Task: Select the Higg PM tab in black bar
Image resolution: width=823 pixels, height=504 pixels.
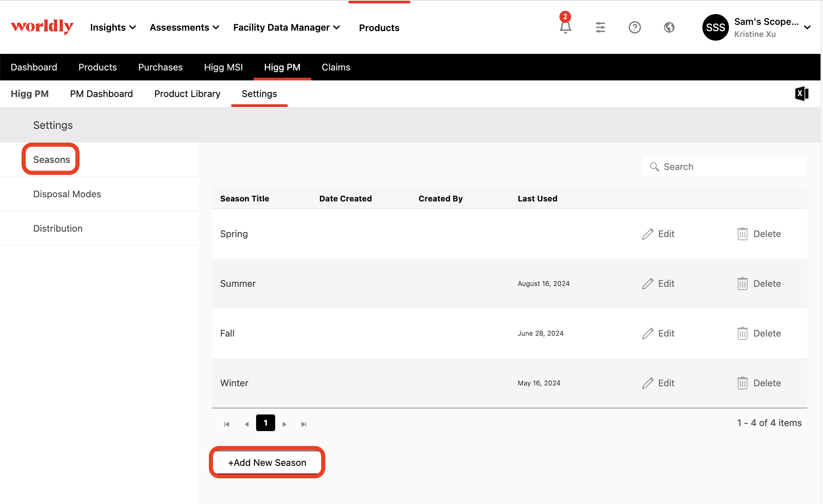Action: (x=282, y=67)
